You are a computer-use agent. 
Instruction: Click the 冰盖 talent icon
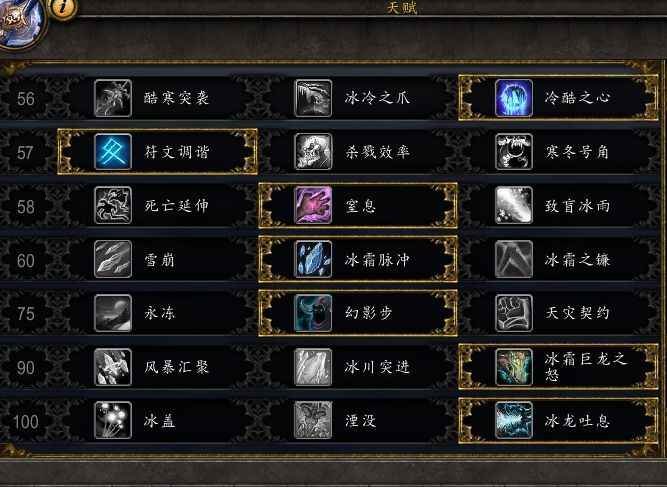(113, 421)
